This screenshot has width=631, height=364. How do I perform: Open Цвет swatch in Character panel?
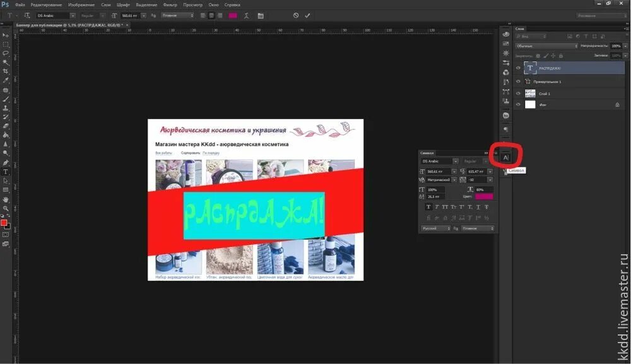484,196
